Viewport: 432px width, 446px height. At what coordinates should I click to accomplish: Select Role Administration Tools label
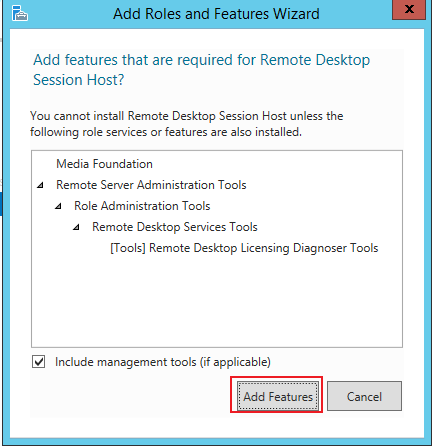142,206
